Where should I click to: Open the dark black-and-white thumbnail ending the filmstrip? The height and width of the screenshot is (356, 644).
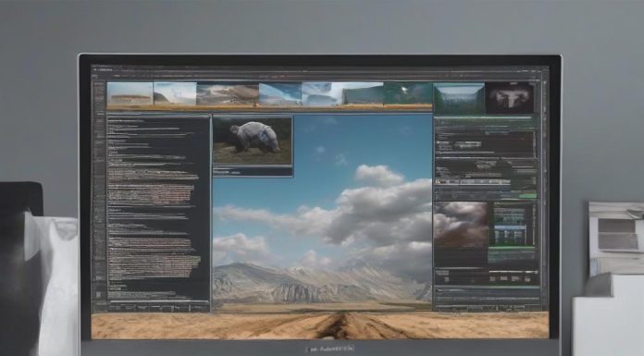510,97
